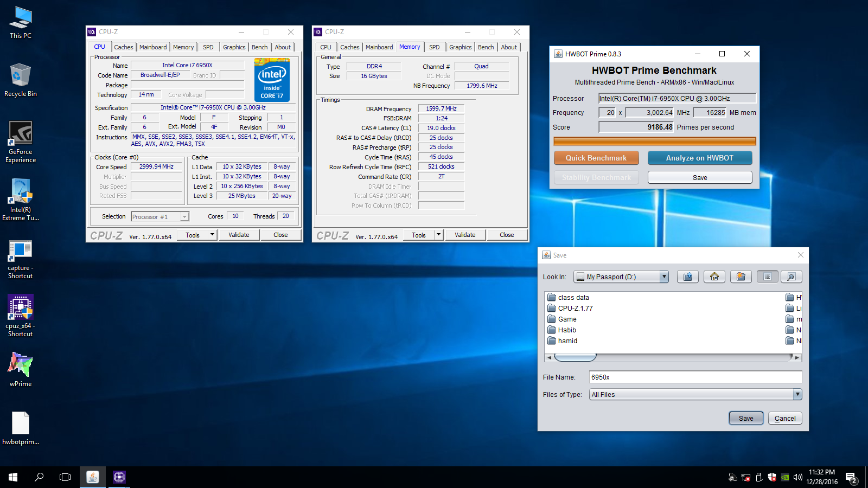Viewport: 868px width, 488px height.
Task: Click the Intel Core i7 logo
Action: 272,80
